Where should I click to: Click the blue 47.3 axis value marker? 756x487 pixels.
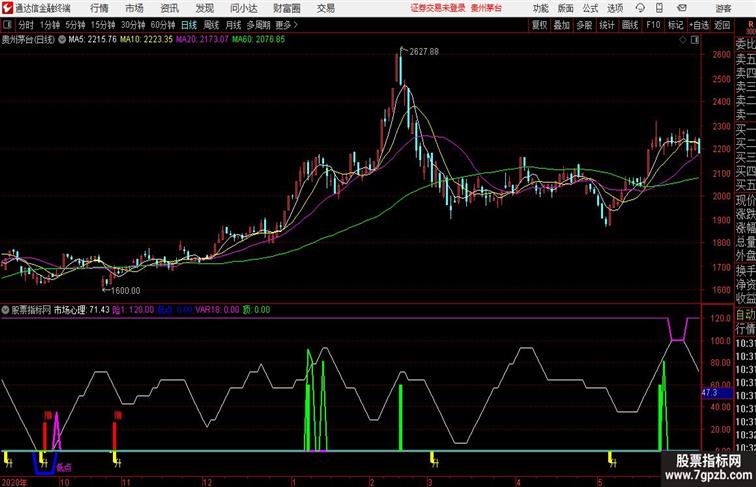pos(717,393)
